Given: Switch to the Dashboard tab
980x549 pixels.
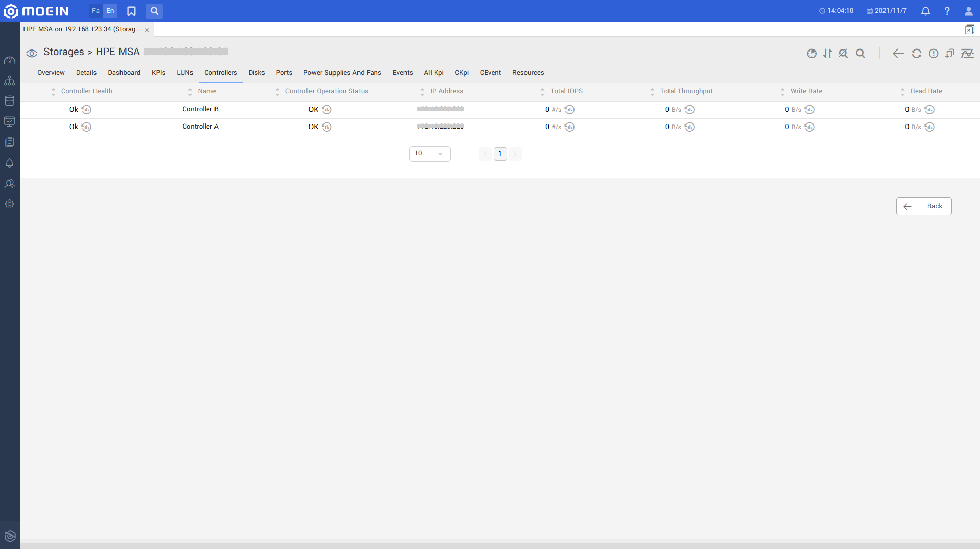Looking at the screenshot, I should tap(124, 73).
